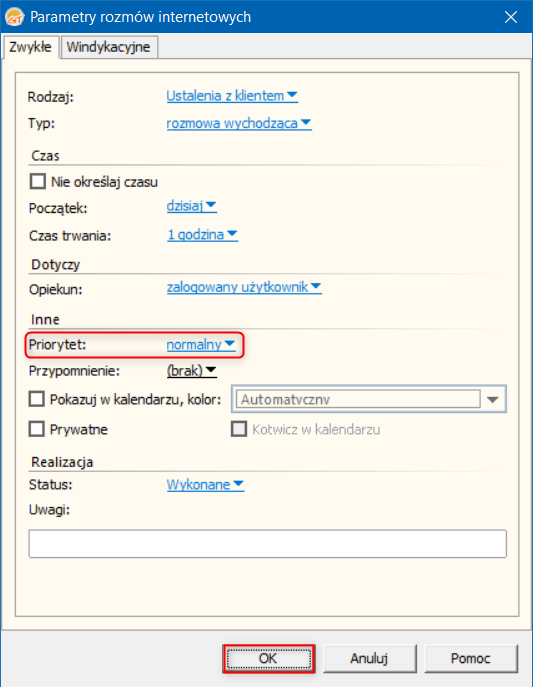Open the Rodzaj dropdown 'Ustalenia z klientem'

232,96
